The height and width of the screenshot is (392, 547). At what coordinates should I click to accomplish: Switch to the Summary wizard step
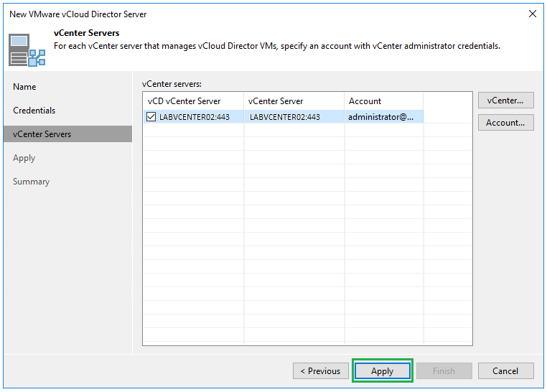coord(31,182)
